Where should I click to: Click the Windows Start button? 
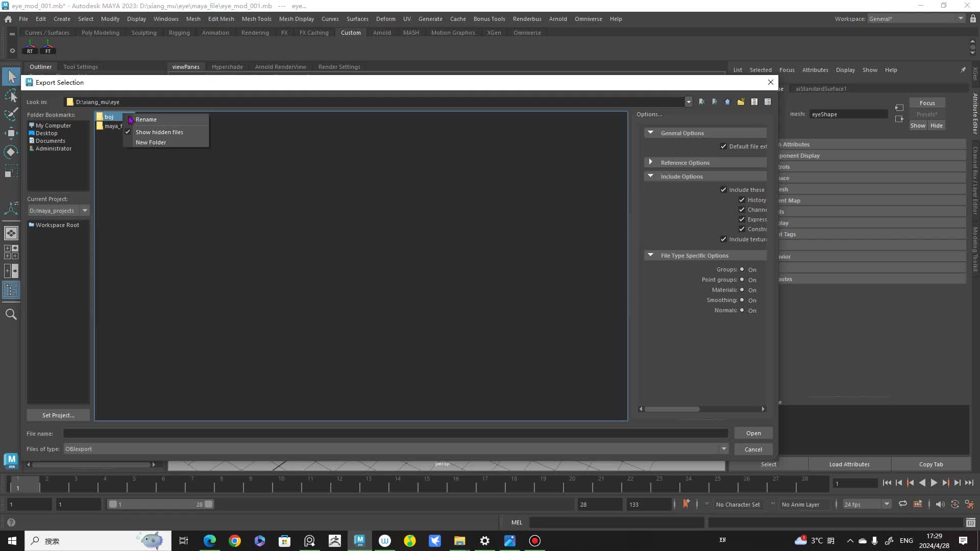[x=12, y=541]
